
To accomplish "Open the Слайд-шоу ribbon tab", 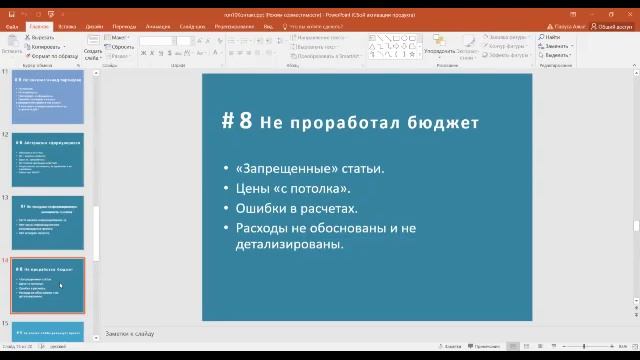I will click(192, 27).
